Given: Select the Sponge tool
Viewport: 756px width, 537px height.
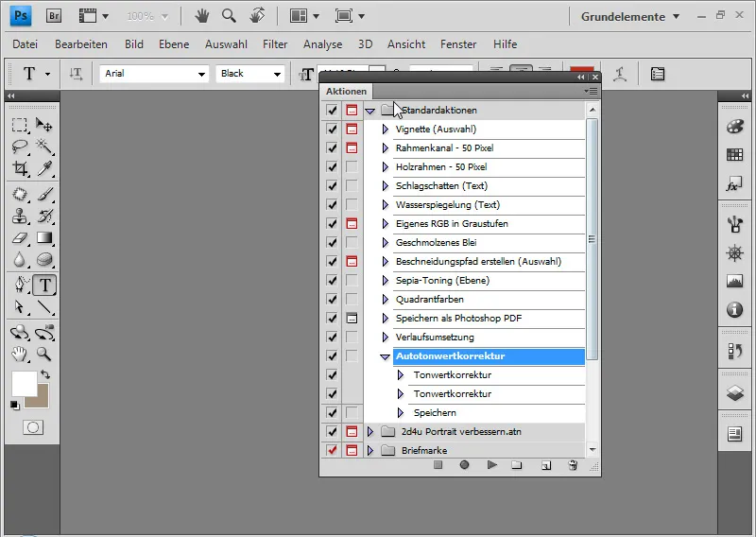Looking at the screenshot, I should pos(44,260).
